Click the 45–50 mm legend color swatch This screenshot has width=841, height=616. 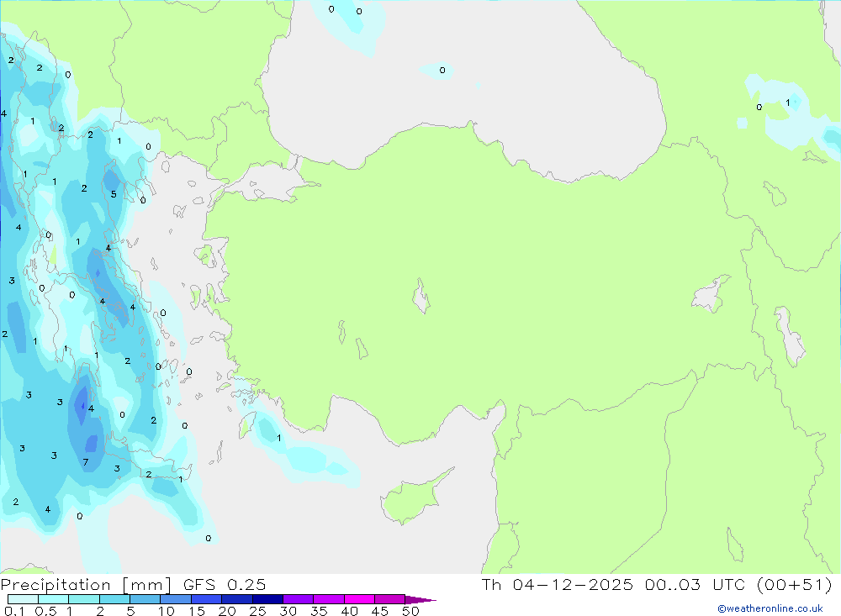pyautogui.click(x=389, y=599)
